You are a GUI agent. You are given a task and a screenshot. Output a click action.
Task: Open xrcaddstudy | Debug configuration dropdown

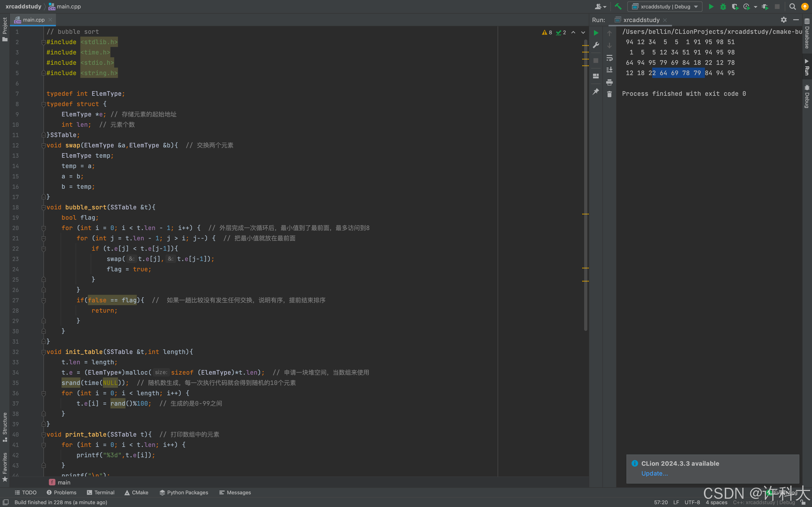(665, 6)
